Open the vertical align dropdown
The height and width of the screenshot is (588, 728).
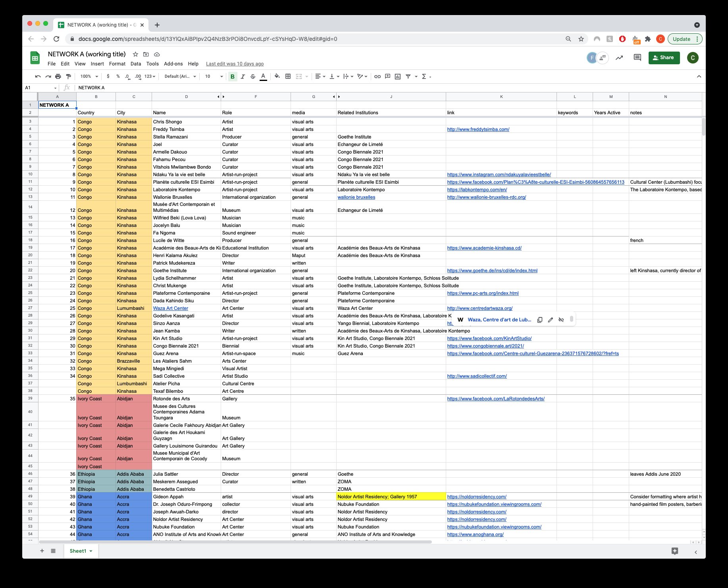click(x=334, y=77)
